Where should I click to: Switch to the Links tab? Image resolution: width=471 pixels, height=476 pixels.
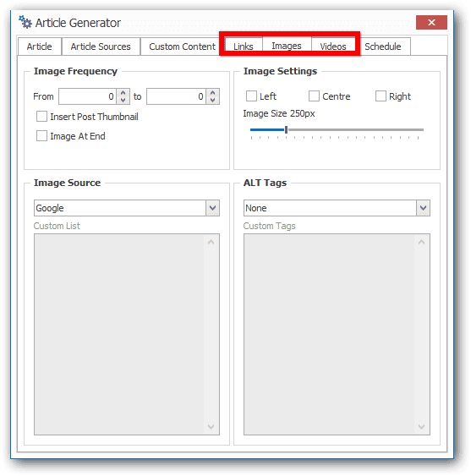[244, 47]
